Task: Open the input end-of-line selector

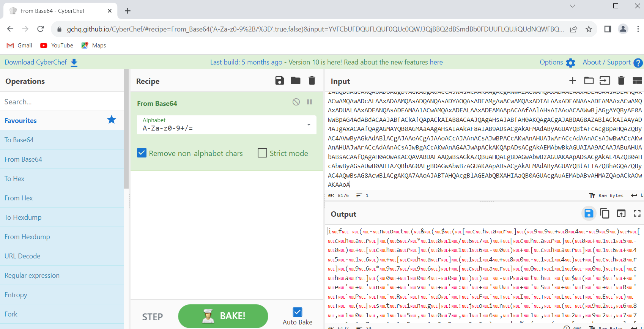Action: 636,195
